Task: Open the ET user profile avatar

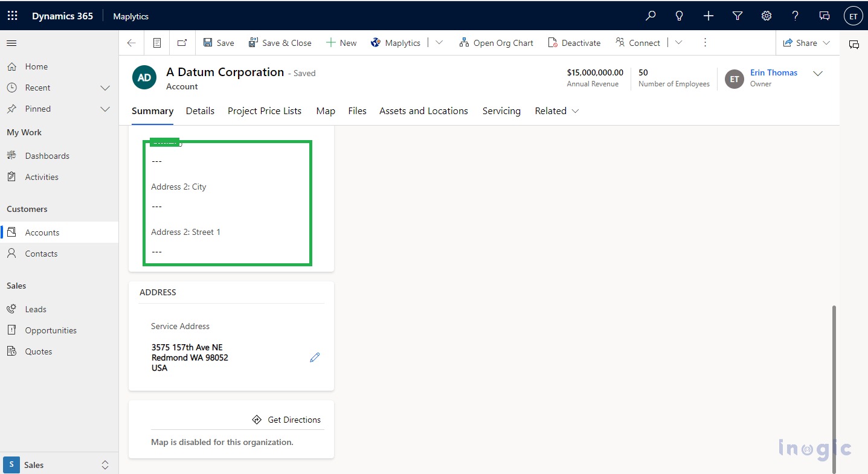Action: point(853,16)
